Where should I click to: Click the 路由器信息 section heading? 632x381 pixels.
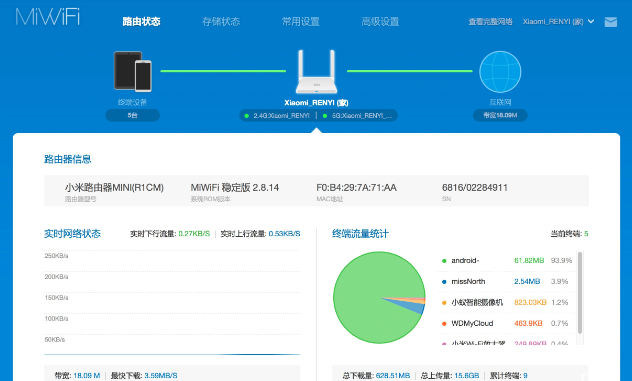(68, 159)
